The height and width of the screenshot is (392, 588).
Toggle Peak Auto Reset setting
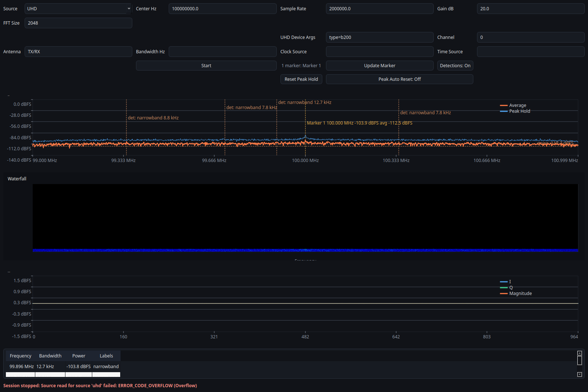point(399,79)
